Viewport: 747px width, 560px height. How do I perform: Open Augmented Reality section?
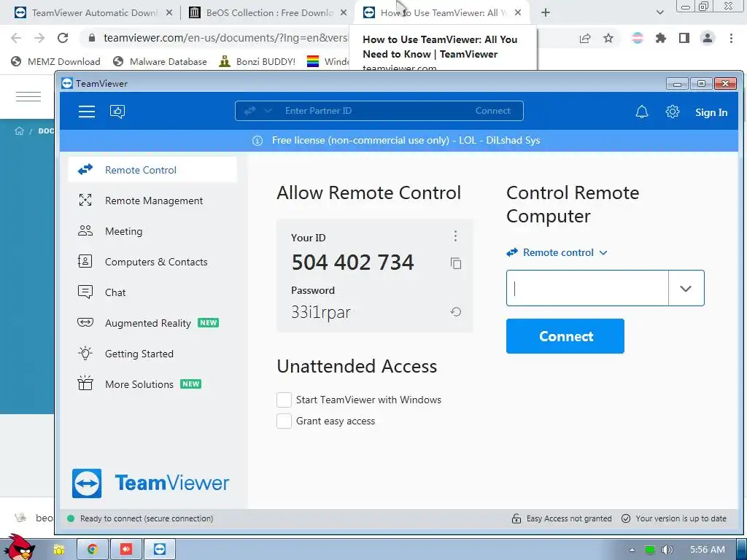point(152,323)
